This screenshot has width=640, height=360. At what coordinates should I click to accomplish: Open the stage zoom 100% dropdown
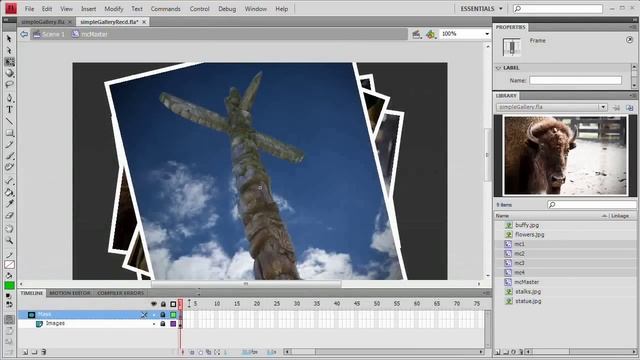click(487, 34)
